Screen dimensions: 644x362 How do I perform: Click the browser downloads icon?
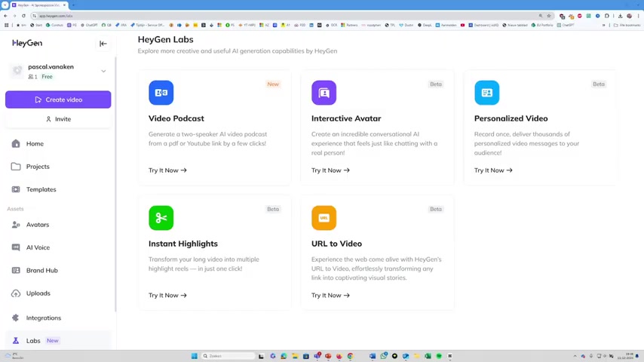click(x=620, y=16)
